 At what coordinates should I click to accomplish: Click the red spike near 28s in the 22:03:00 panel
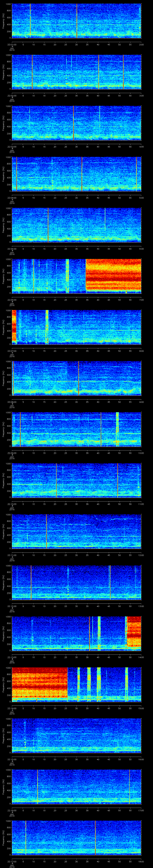(x=73, y=123)
